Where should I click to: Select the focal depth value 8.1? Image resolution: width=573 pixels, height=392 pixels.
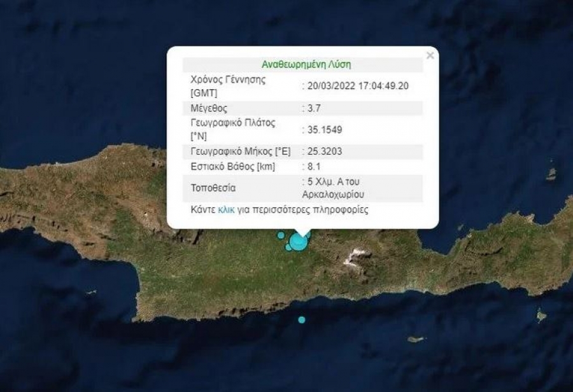[x=311, y=168]
